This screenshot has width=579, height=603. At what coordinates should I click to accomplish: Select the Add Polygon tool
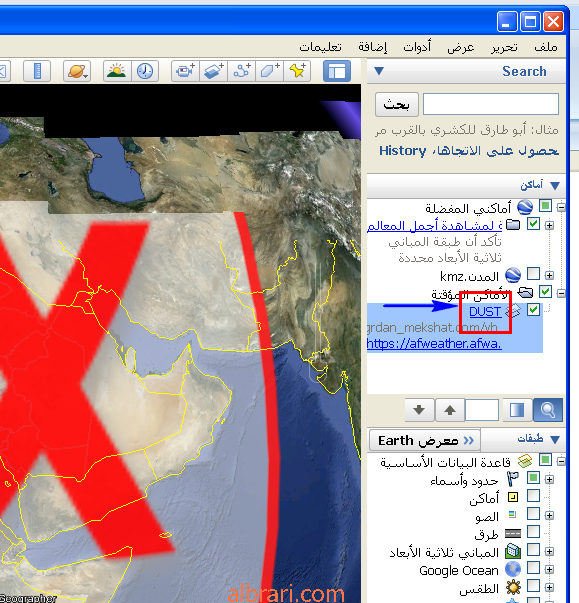pos(270,71)
